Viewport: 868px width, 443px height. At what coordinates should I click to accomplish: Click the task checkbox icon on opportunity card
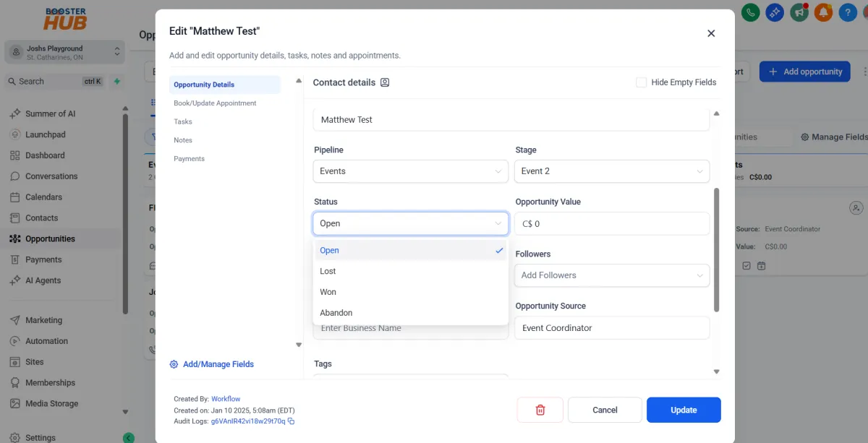[748, 265]
